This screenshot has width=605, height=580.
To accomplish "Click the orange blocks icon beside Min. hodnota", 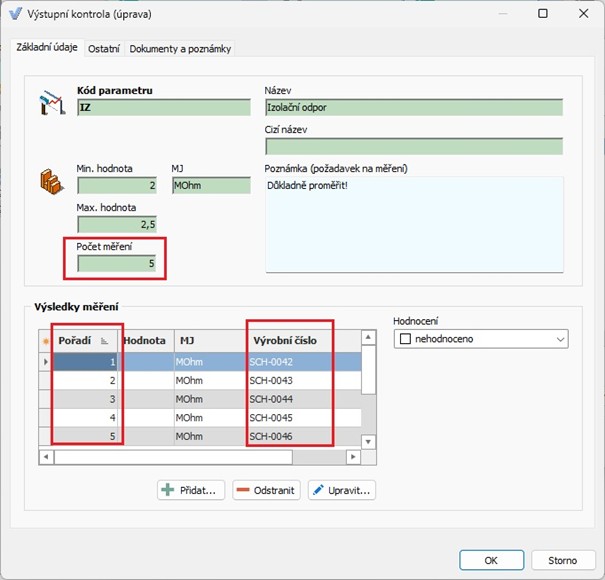I will tap(52, 181).
